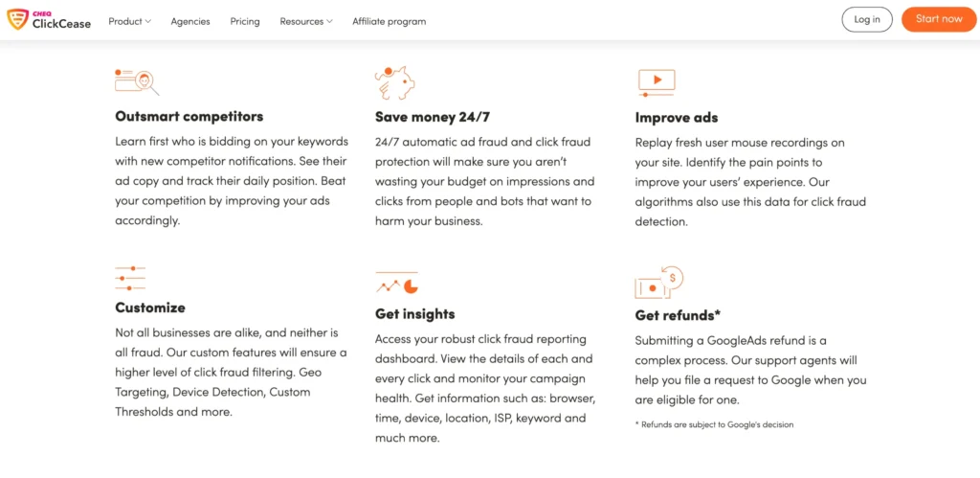
Task: Expand the Product dropdown menu
Action: click(x=129, y=21)
